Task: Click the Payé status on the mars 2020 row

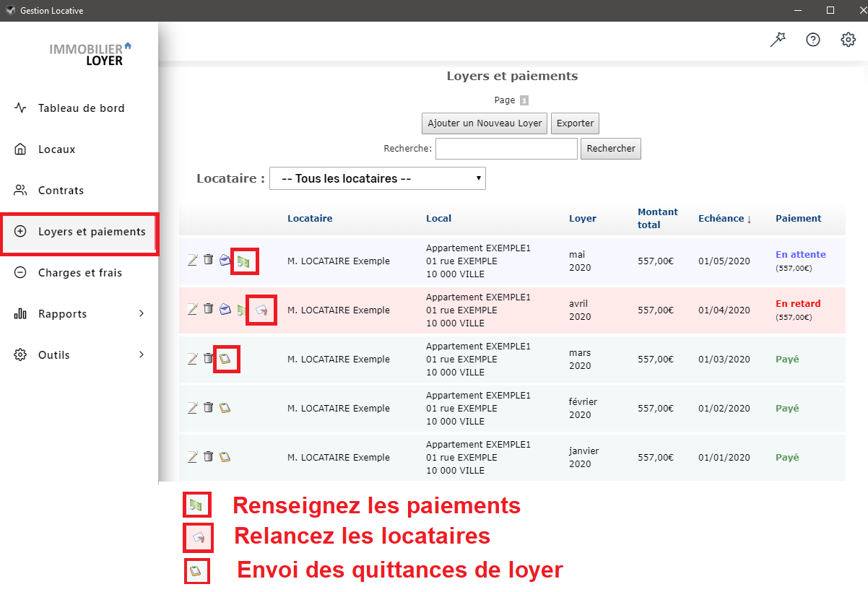Action: [x=787, y=359]
